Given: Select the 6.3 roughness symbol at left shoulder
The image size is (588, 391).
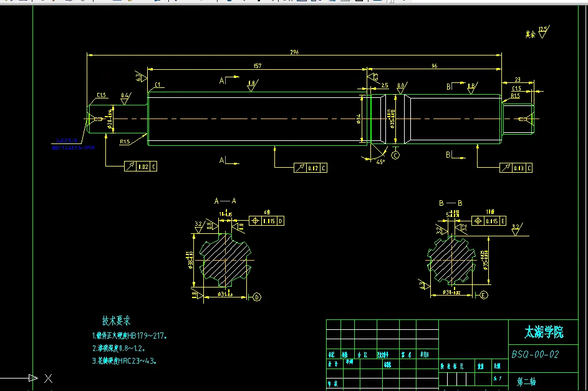Looking at the screenshot, I should pos(141,76).
